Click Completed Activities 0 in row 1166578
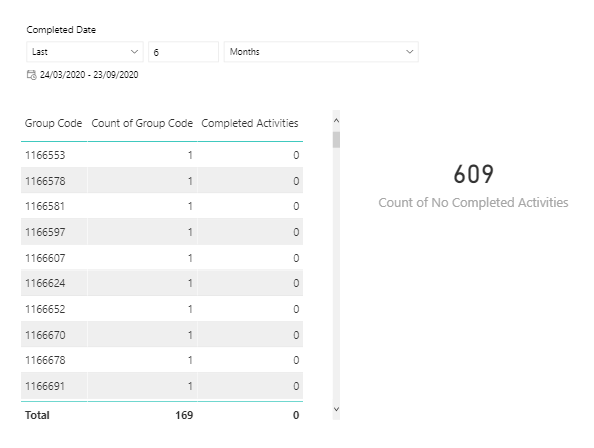Image resolution: width=594 pixels, height=448 pixels. point(296,181)
